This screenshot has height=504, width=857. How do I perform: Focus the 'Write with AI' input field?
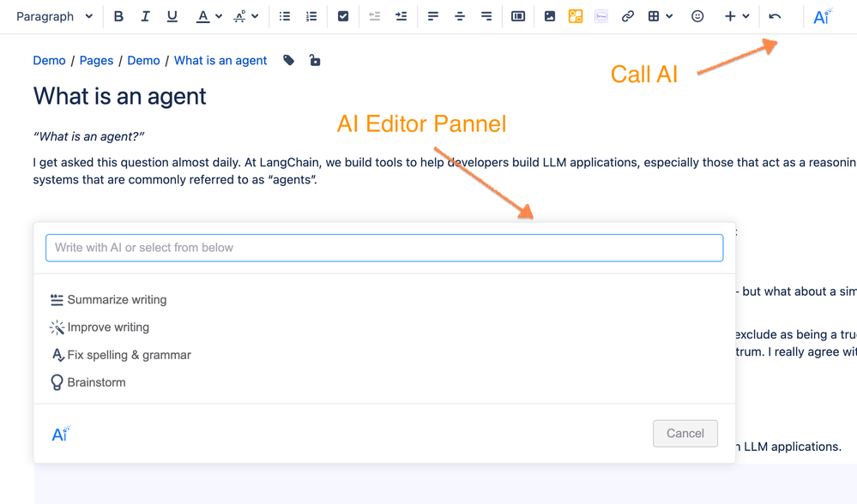click(384, 248)
